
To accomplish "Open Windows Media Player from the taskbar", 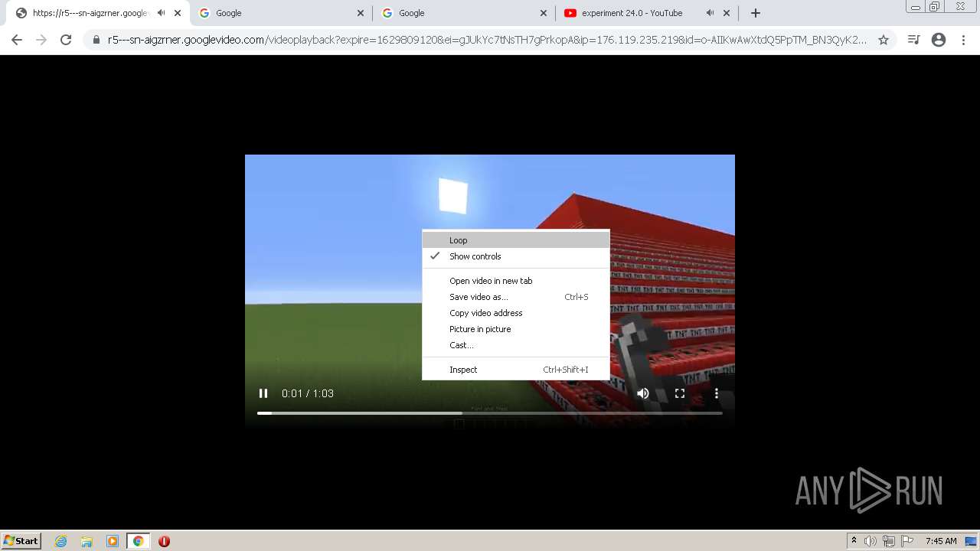I will click(x=113, y=541).
